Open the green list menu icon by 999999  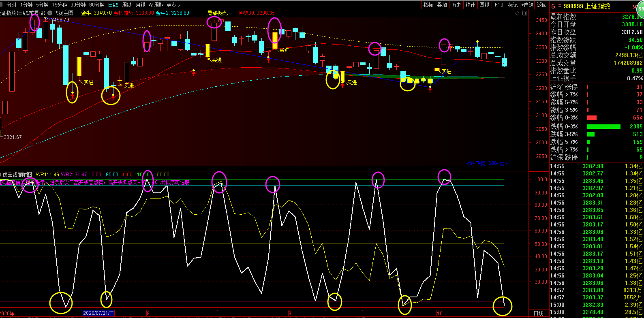(560, 6)
